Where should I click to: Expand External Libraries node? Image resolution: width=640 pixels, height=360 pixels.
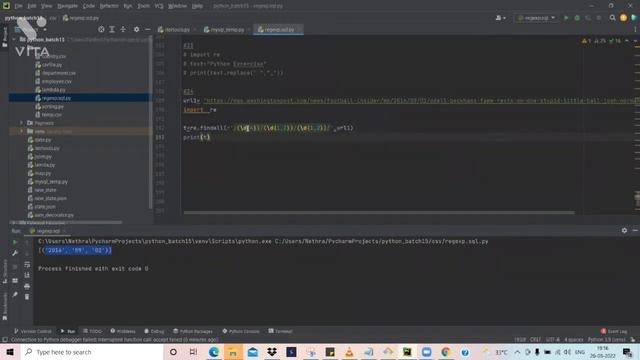coord(13,223)
